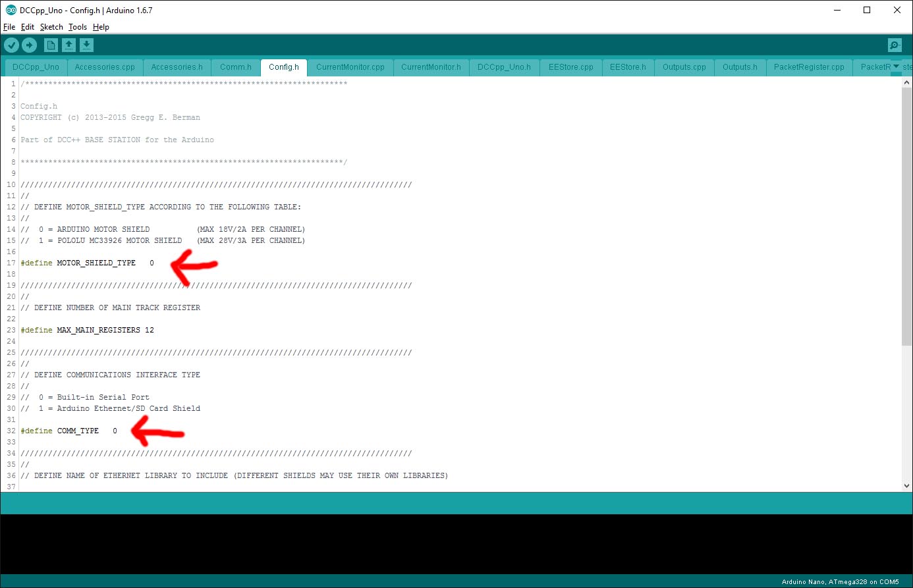Switch to the Outputs.h tab

(x=740, y=67)
